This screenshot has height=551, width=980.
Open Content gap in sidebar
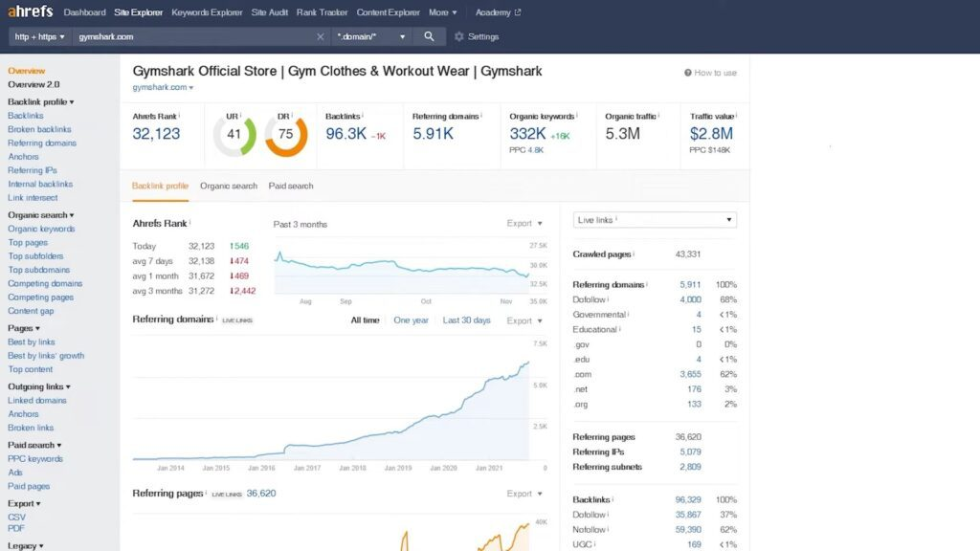31,311
